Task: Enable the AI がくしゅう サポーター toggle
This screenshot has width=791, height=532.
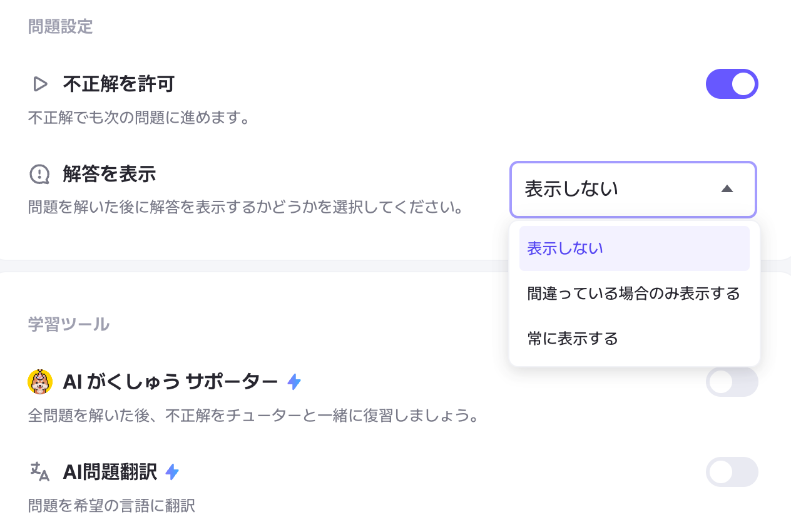Action: point(732,382)
